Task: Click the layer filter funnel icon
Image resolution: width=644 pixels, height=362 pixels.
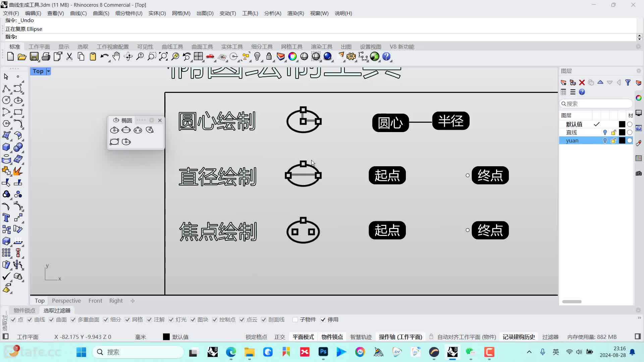Action: 628,82
